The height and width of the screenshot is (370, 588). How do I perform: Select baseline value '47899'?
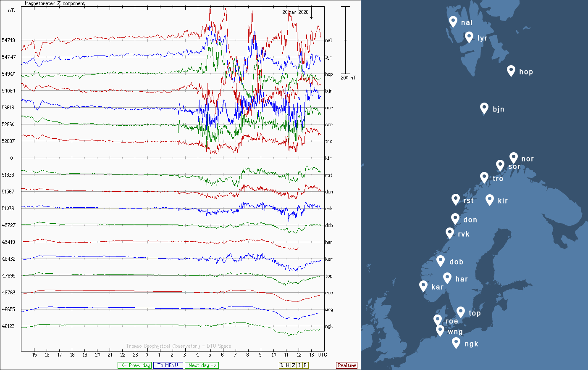tap(8, 276)
